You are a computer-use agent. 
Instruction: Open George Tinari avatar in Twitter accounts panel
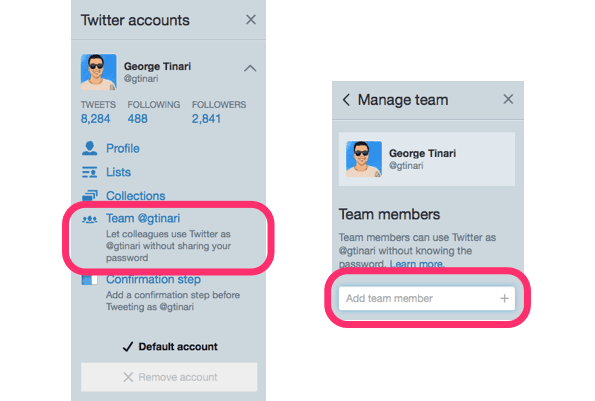(x=99, y=72)
